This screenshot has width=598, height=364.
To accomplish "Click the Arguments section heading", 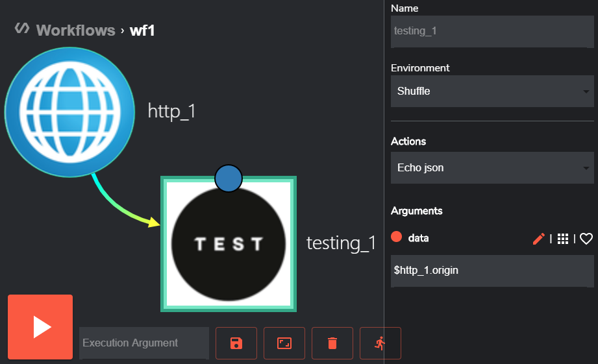I will [x=416, y=211].
